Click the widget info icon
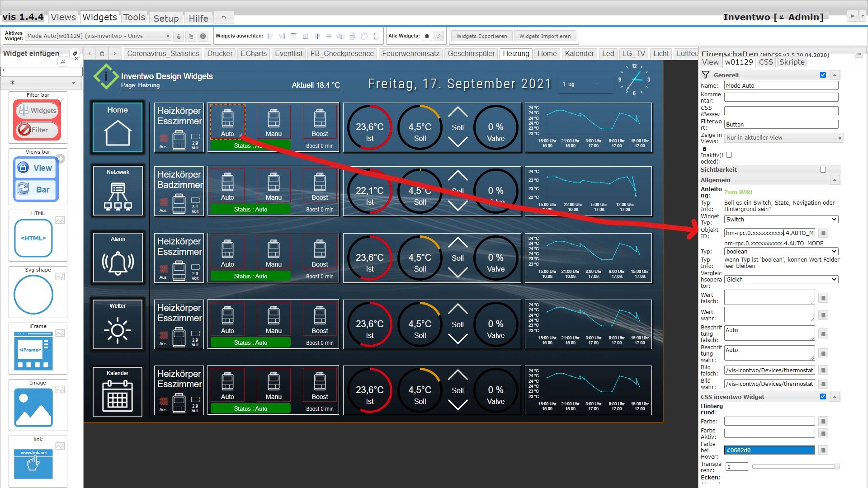This screenshot has height=488, width=868. point(203,36)
